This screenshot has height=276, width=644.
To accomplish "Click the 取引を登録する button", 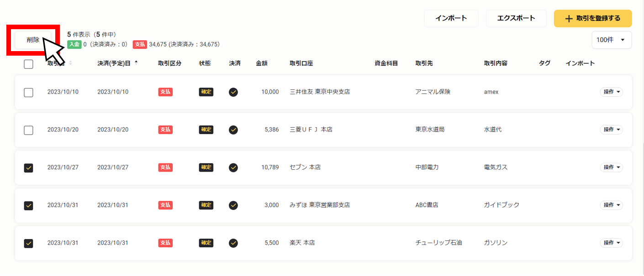I will pos(593,19).
